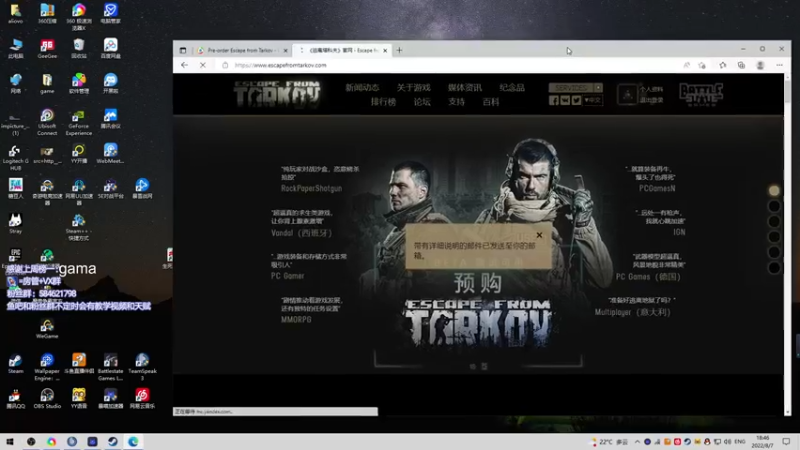800x450 pixels.
Task: Open the 论坛 navigation link
Action: tap(422, 102)
